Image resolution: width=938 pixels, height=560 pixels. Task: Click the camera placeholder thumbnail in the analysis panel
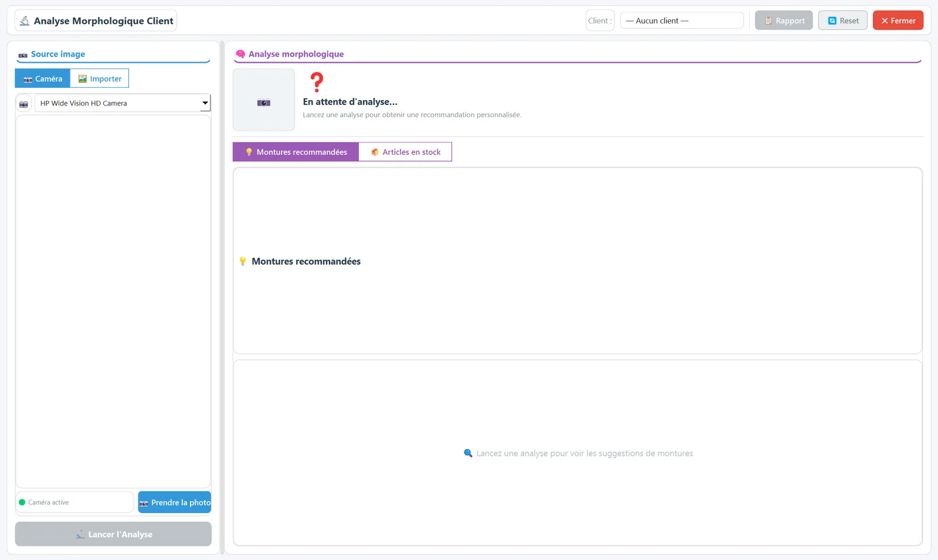pyautogui.click(x=264, y=100)
